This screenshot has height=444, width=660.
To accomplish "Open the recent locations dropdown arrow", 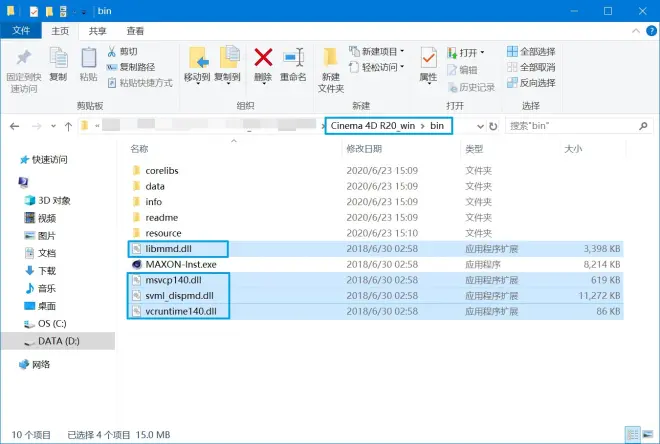I will pyautogui.click(x=53, y=126).
